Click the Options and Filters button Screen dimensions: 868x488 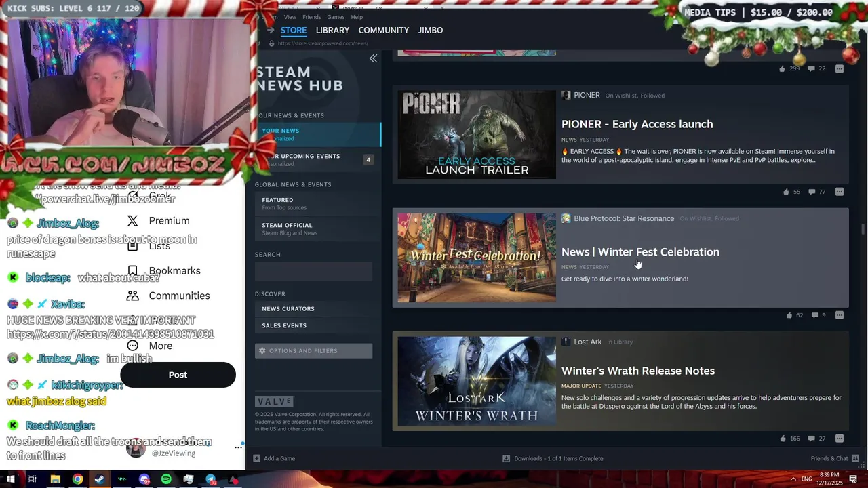313,351
